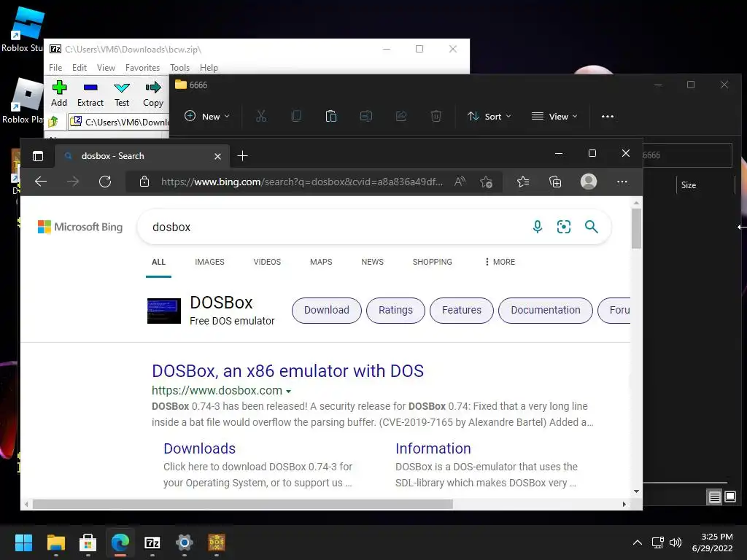The image size is (747, 560).
Task: Show hidden system tray icons
Action: (637, 542)
